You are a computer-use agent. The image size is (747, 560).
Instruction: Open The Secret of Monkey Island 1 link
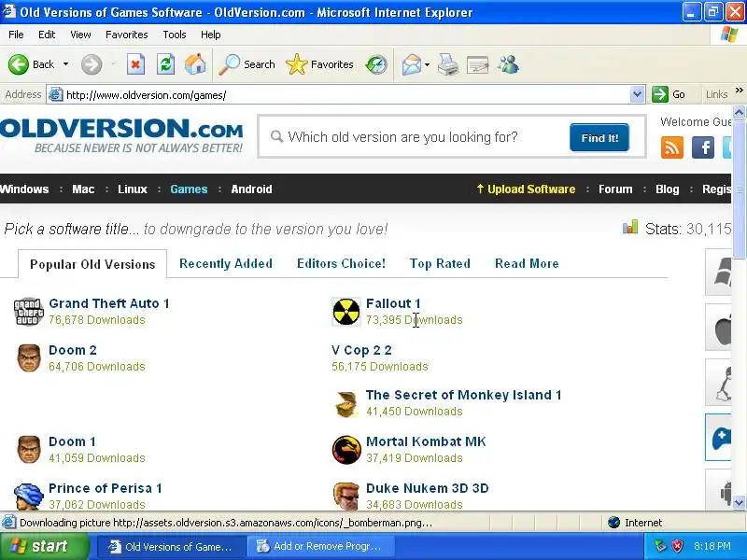tap(463, 395)
